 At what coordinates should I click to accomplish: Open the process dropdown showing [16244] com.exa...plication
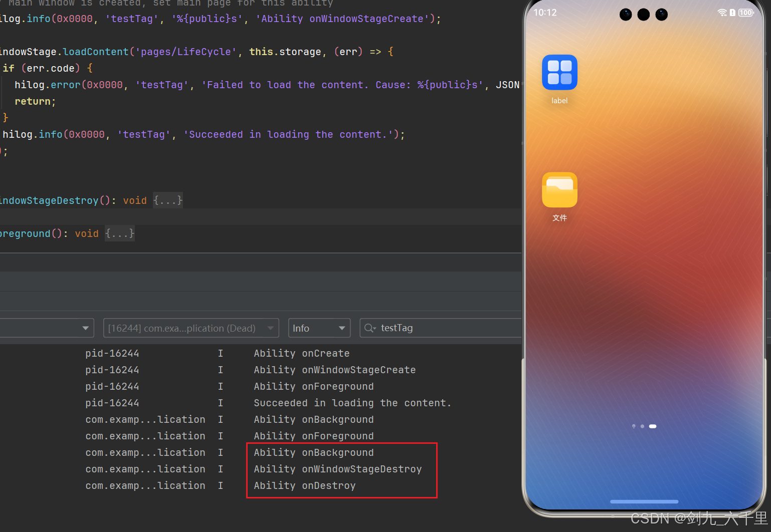[191, 328]
